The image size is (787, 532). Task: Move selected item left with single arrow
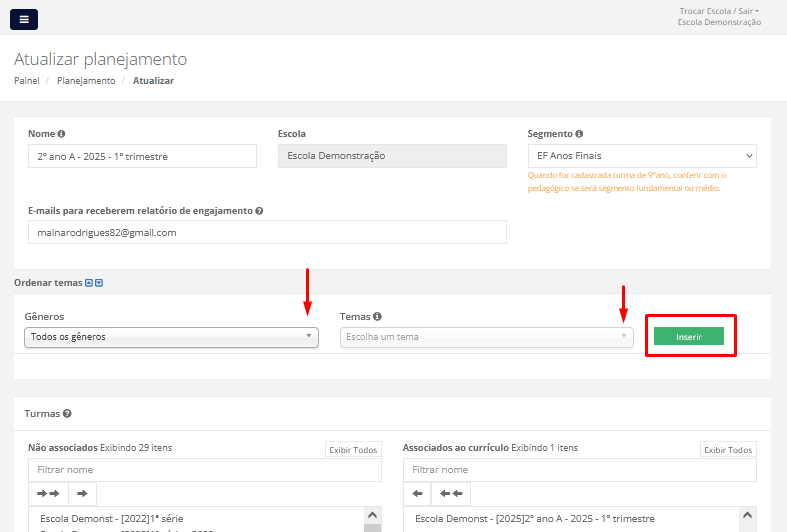point(417,494)
